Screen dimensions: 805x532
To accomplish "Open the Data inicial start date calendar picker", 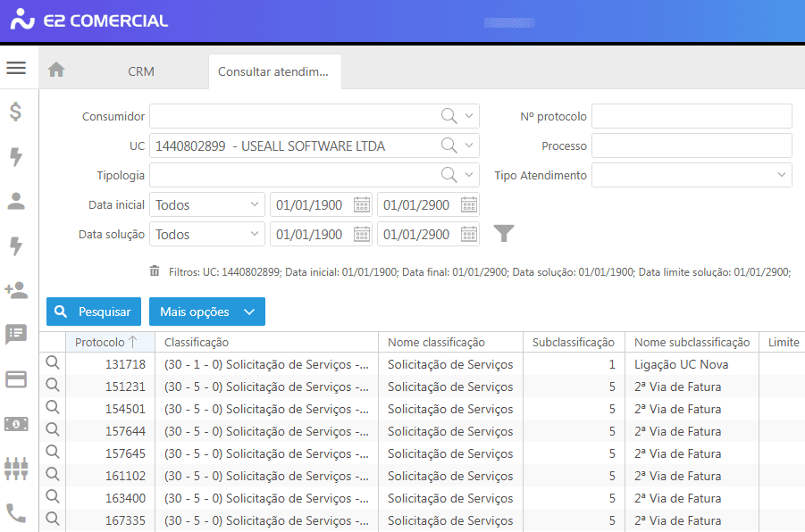I will tap(362, 204).
